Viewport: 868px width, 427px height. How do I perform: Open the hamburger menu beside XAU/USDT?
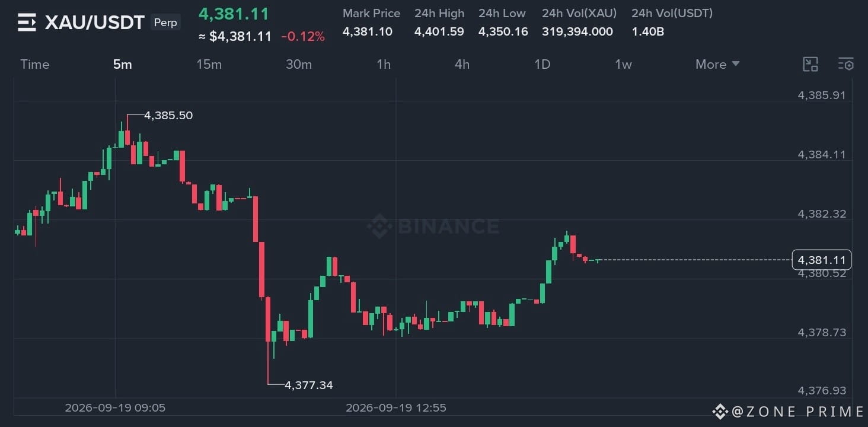27,23
